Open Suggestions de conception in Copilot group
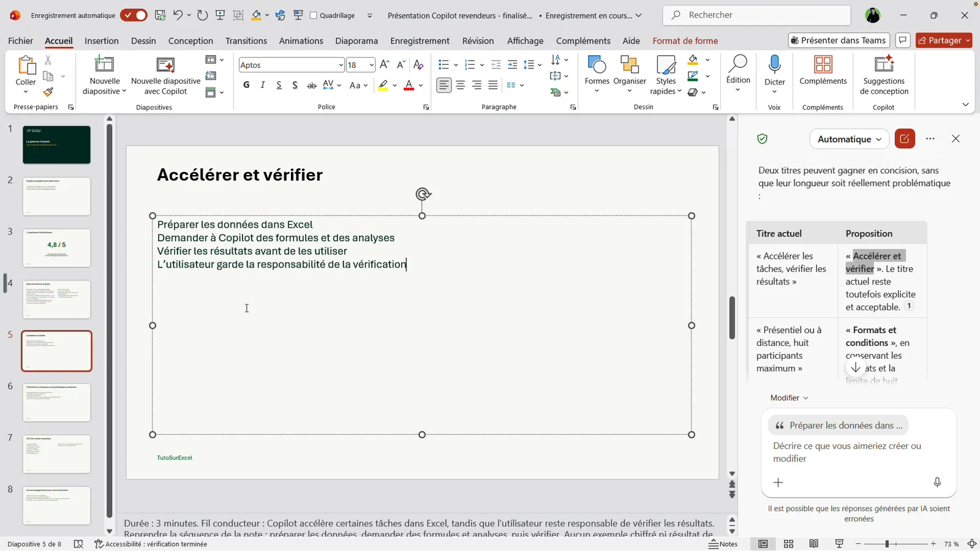 884,75
